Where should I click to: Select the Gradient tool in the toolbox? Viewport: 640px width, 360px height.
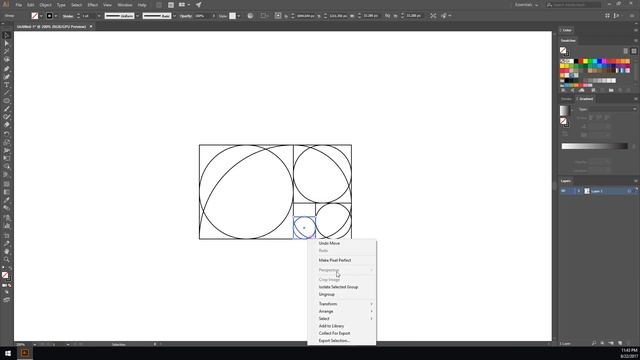tap(6, 192)
